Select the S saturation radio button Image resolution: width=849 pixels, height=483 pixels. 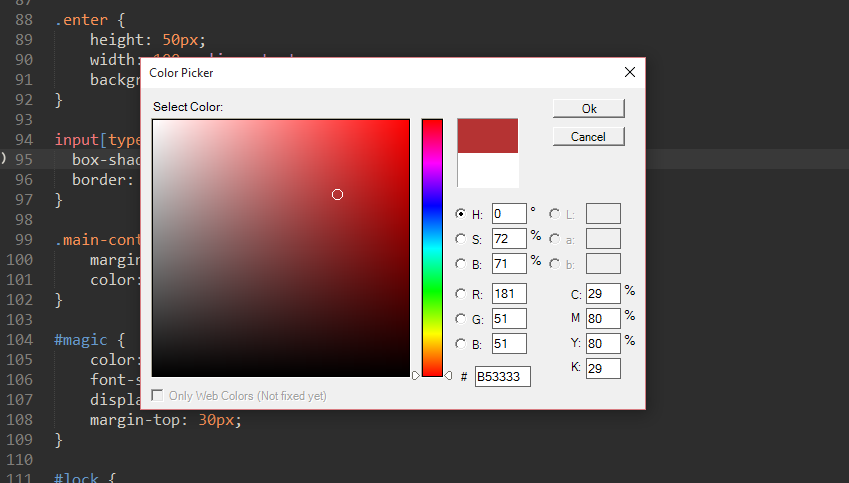point(461,239)
